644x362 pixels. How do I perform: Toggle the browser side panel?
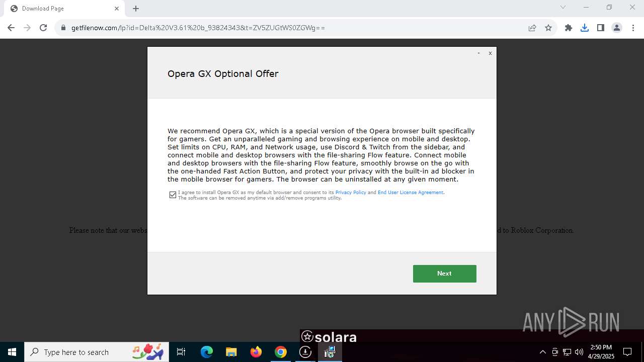pyautogui.click(x=600, y=28)
